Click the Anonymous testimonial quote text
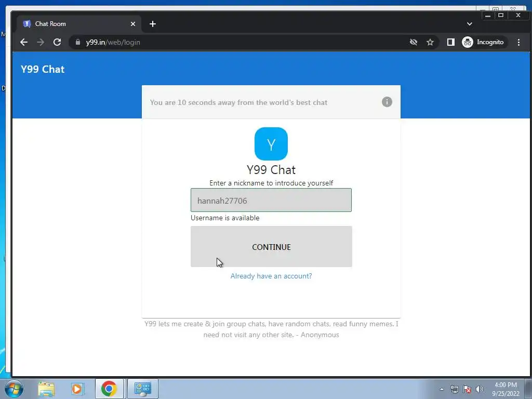The image size is (532, 399). click(x=271, y=329)
